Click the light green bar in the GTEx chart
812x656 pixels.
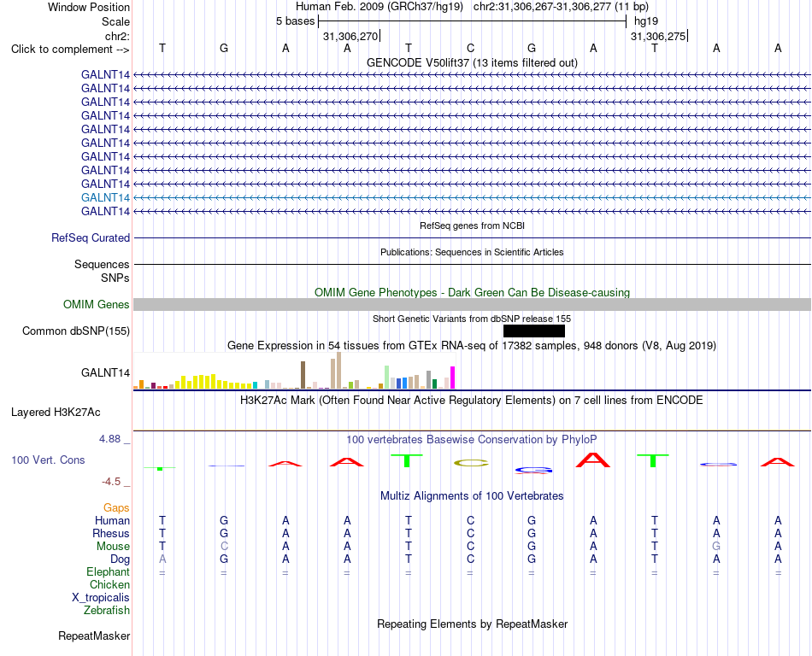[387, 378]
